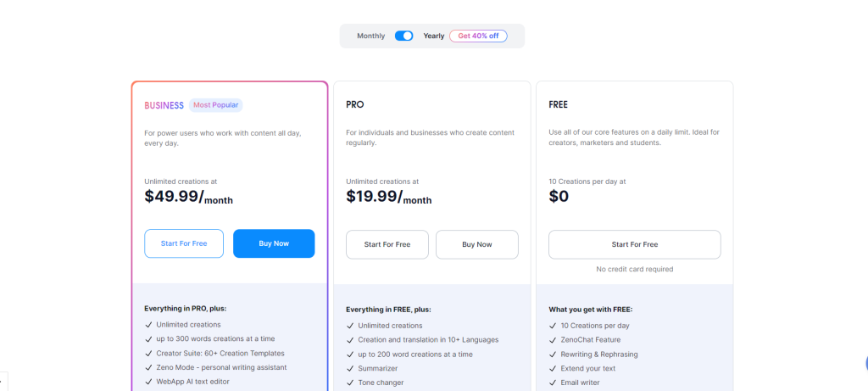Click the checkmark beside Creator Suite templates
Screen dimensions: 868x391
pyautogui.click(x=148, y=353)
